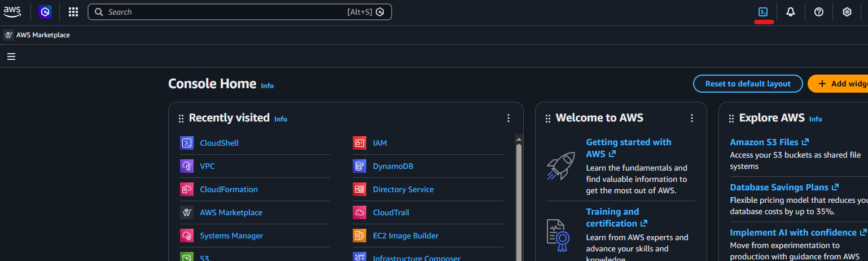Open the purple hexagon extension icon
This screenshot has height=261, width=868.
(x=45, y=12)
